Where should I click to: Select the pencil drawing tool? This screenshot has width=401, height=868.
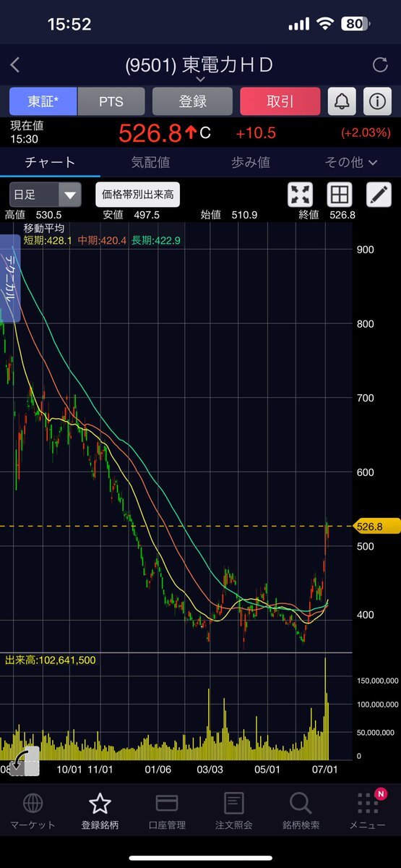point(378,195)
